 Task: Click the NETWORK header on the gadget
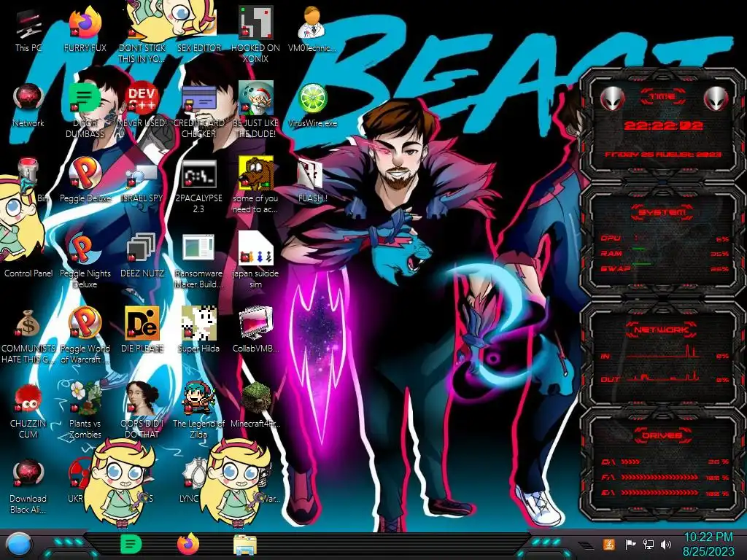(x=662, y=330)
